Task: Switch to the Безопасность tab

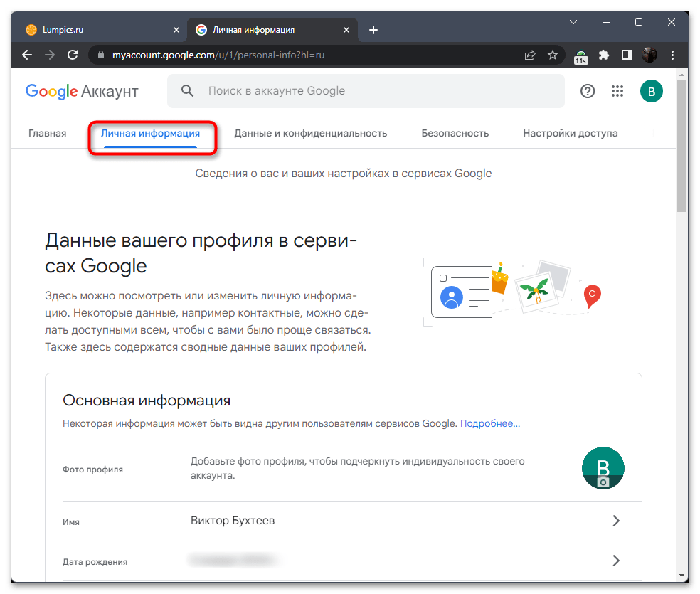Action: (455, 133)
